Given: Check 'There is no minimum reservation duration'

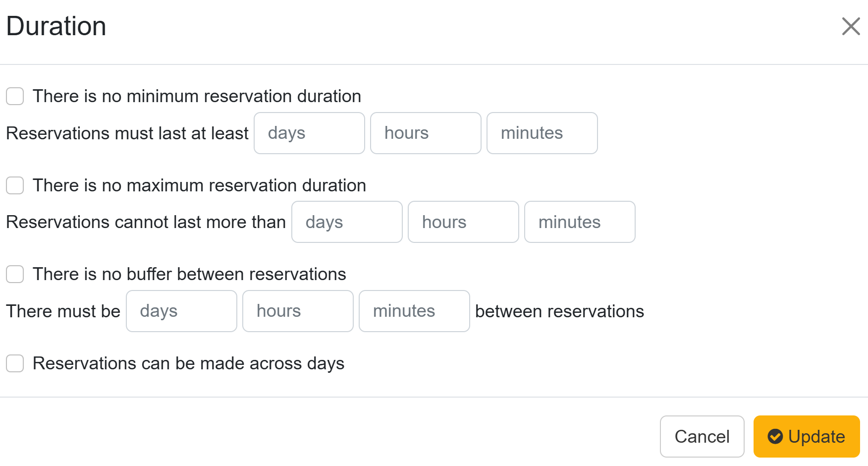Looking at the screenshot, I should click(x=15, y=96).
